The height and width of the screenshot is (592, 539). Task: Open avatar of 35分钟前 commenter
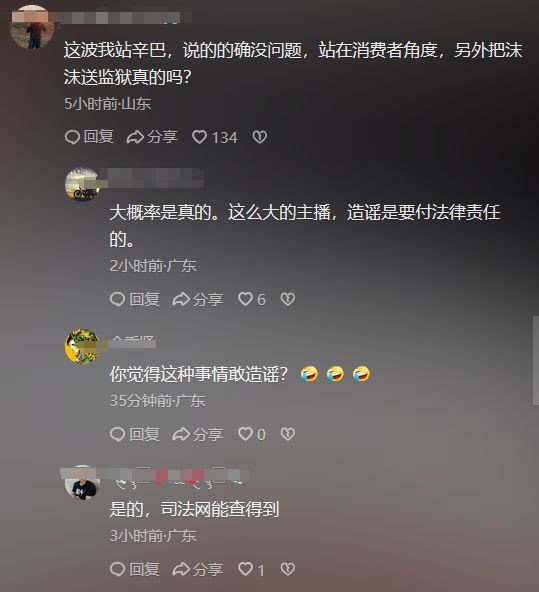tap(82, 347)
